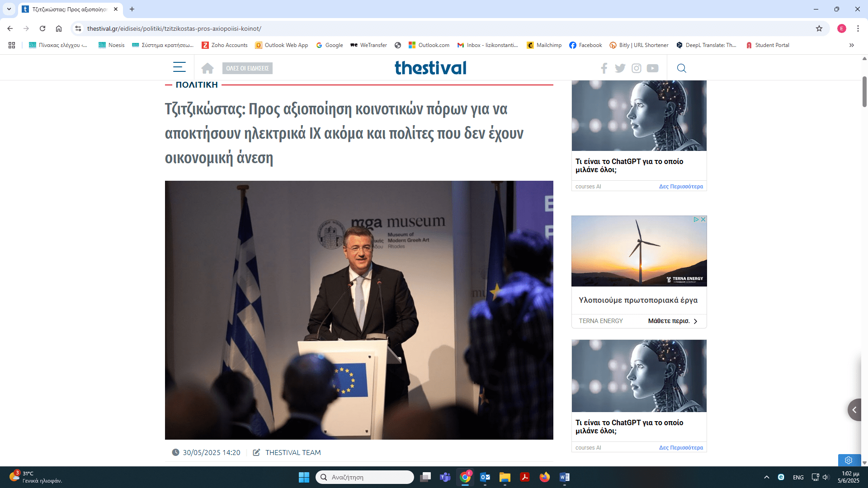Open thestival Instagram icon
This screenshot has width=868, height=488.
pyautogui.click(x=636, y=68)
